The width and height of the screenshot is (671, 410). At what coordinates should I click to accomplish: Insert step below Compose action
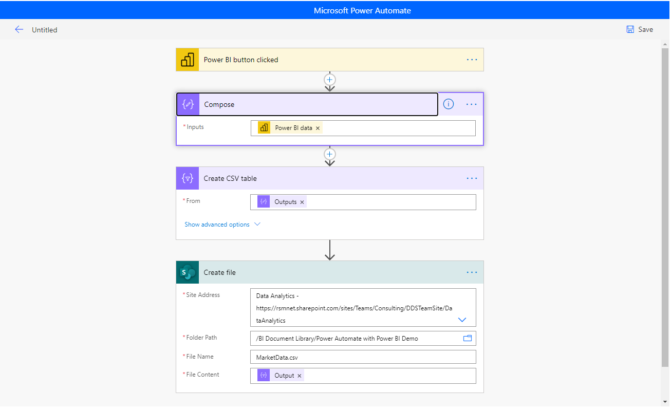pyautogui.click(x=330, y=154)
